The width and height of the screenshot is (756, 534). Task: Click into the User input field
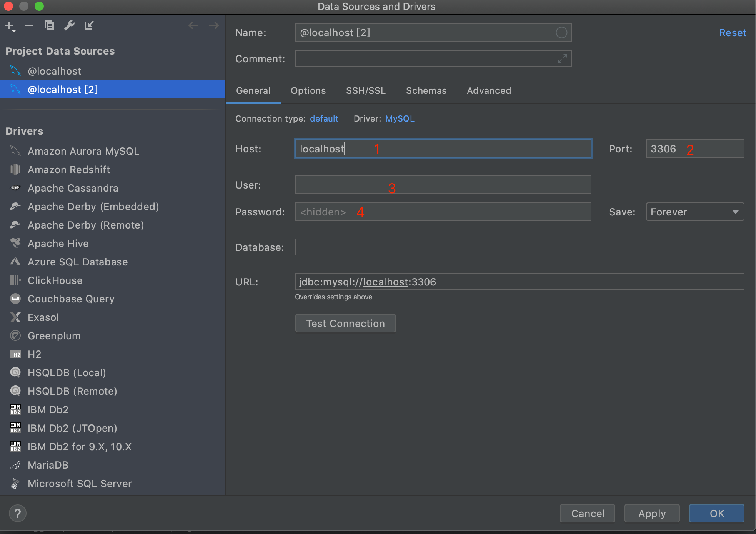click(x=443, y=185)
